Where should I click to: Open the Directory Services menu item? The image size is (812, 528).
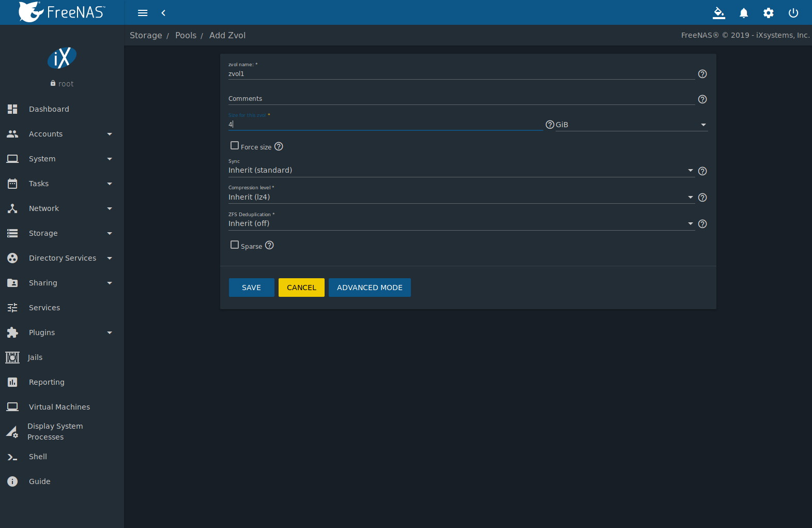[62, 258]
